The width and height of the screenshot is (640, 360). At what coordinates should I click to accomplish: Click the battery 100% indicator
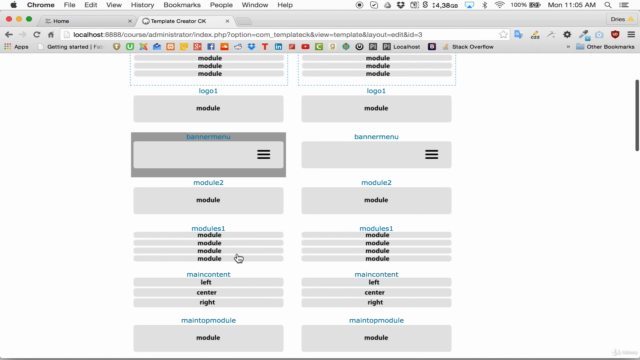click(x=526, y=5)
